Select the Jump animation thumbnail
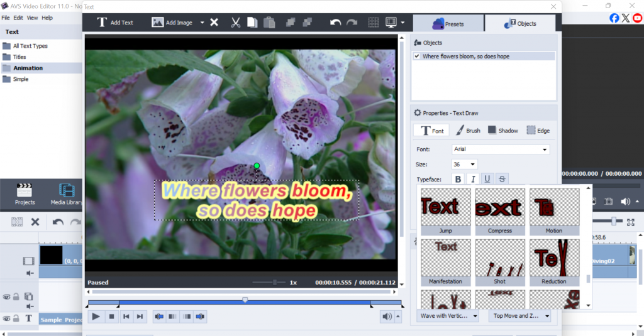This screenshot has width=644, height=336. [x=445, y=210]
